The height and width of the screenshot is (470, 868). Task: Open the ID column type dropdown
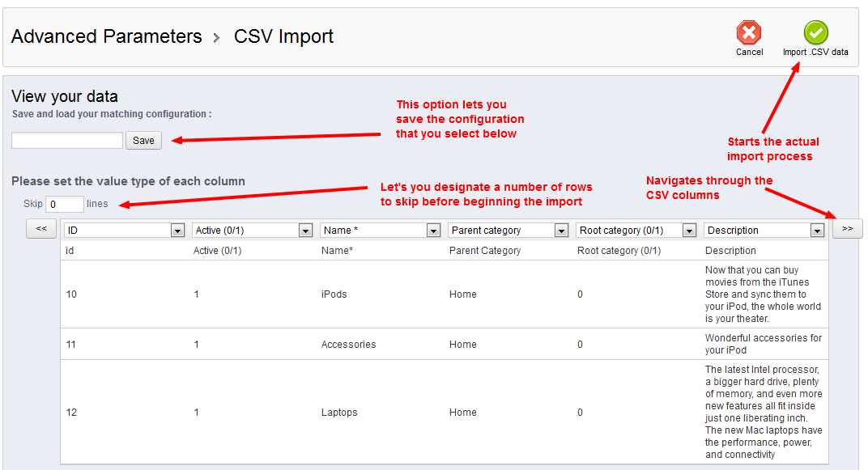(125, 231)
